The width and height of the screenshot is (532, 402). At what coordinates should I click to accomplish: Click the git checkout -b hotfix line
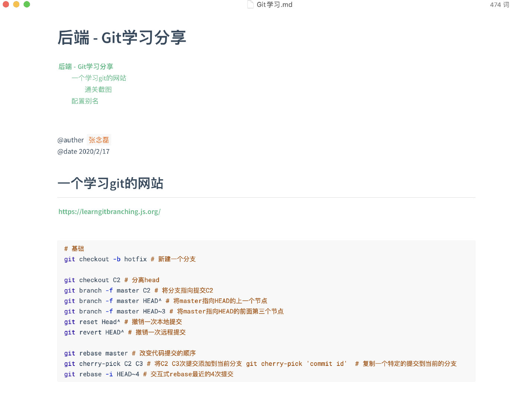[130, 259]
